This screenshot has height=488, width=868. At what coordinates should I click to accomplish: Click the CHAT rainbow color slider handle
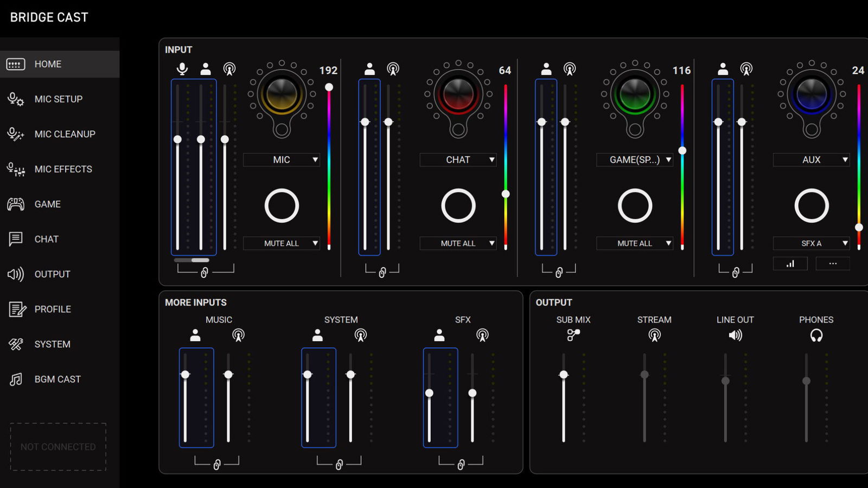(x=506, y=194)
